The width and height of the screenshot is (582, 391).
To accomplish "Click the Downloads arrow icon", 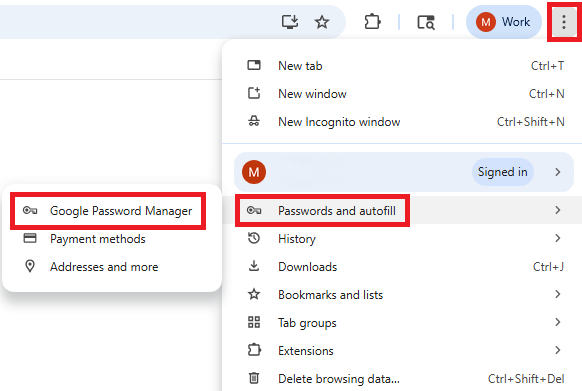I will coord(254,266).
